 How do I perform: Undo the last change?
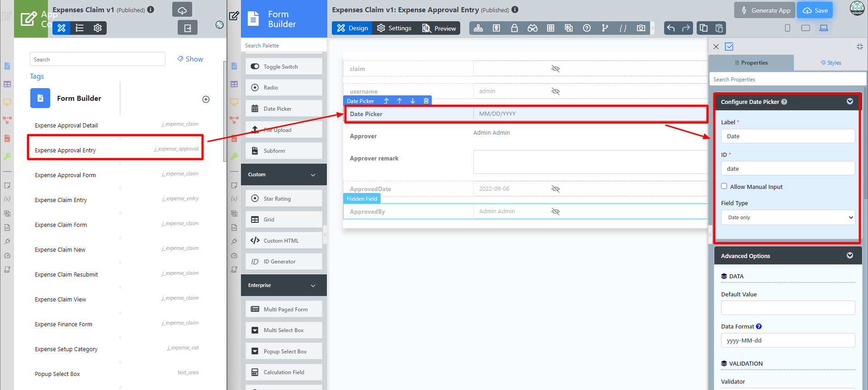coord(671,28)
